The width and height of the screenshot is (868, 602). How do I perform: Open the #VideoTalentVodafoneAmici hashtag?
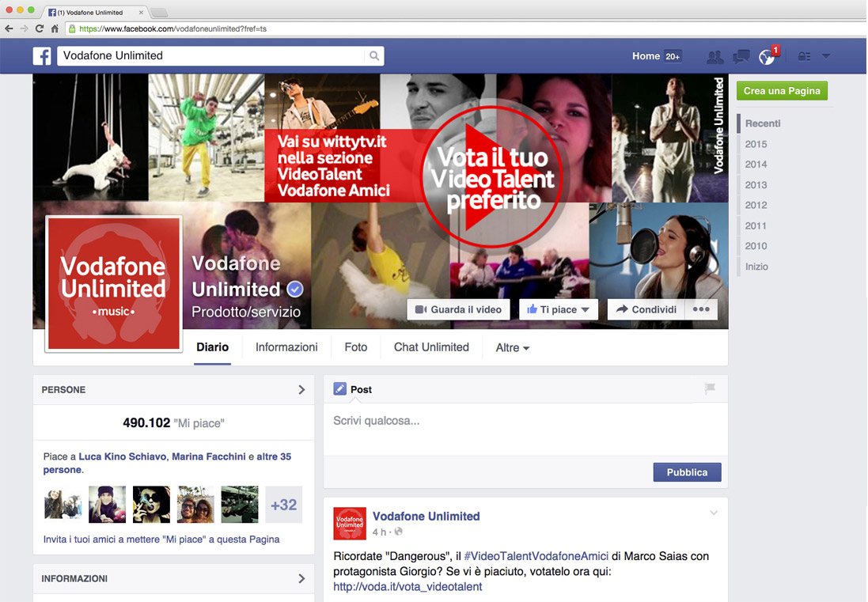[x=536, y=556]
